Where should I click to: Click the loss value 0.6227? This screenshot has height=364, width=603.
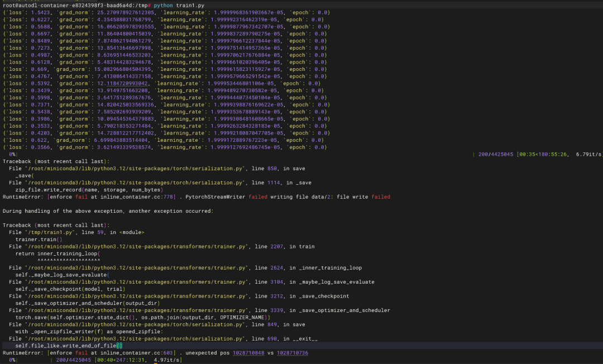[x=40, y=20]
